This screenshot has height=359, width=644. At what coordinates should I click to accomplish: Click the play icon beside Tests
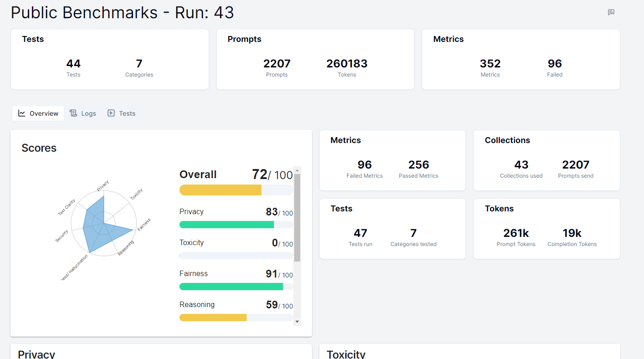tap(110, 113)
